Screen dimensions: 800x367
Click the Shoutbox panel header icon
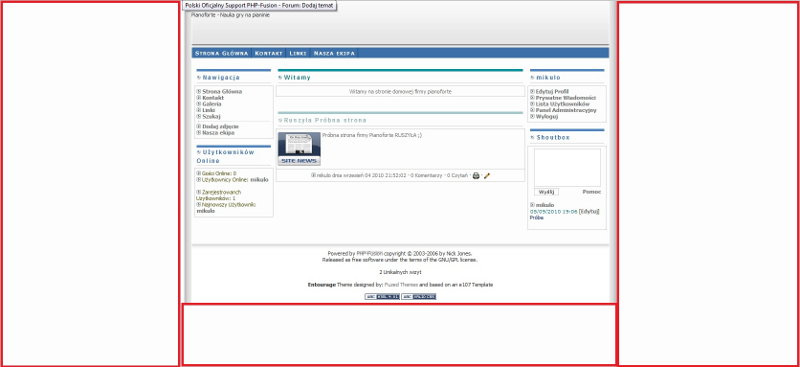pyautogui.click(x=532, y=138)
